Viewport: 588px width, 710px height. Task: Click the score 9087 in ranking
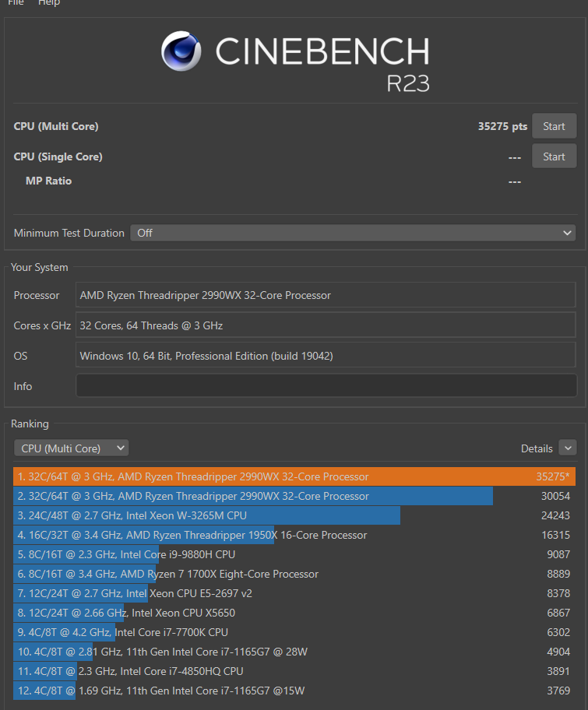pos(558,554)
